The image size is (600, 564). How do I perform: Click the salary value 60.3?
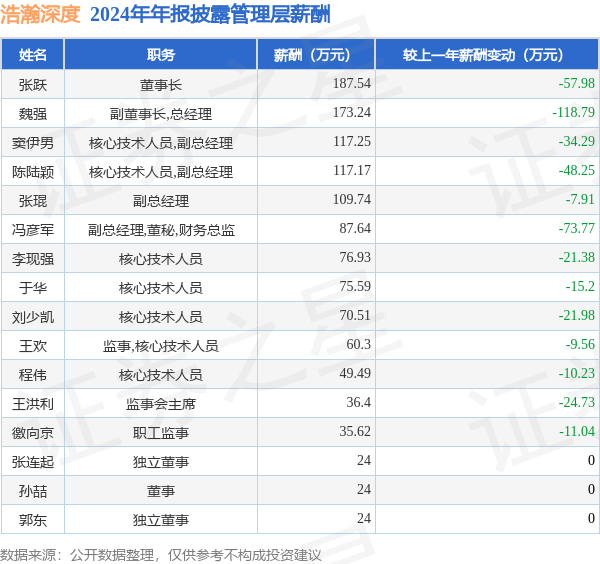pyautogui.click(x=359, y=344)
